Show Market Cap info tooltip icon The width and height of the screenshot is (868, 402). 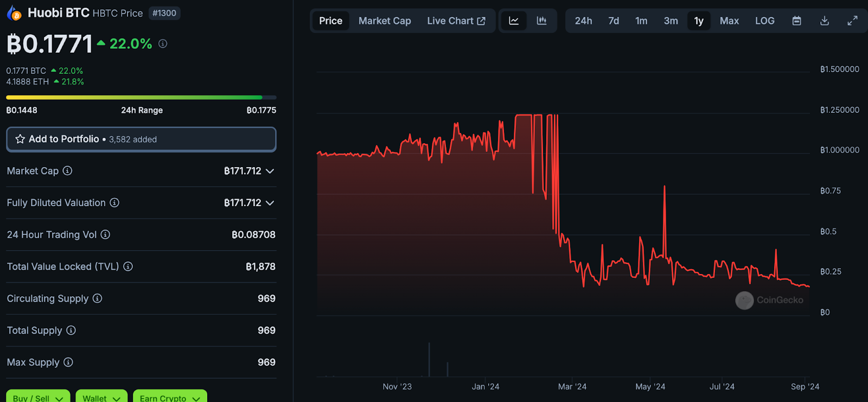click(67, 171)
